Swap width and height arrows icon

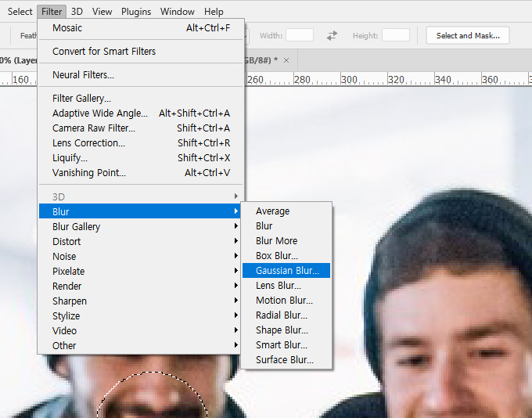tap(332, 36)
